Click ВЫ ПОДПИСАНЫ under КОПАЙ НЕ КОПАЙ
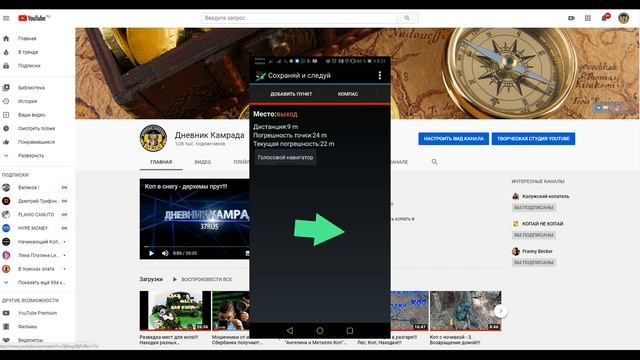The height and width of the screenshot is (360, 640). click(533, 235)
